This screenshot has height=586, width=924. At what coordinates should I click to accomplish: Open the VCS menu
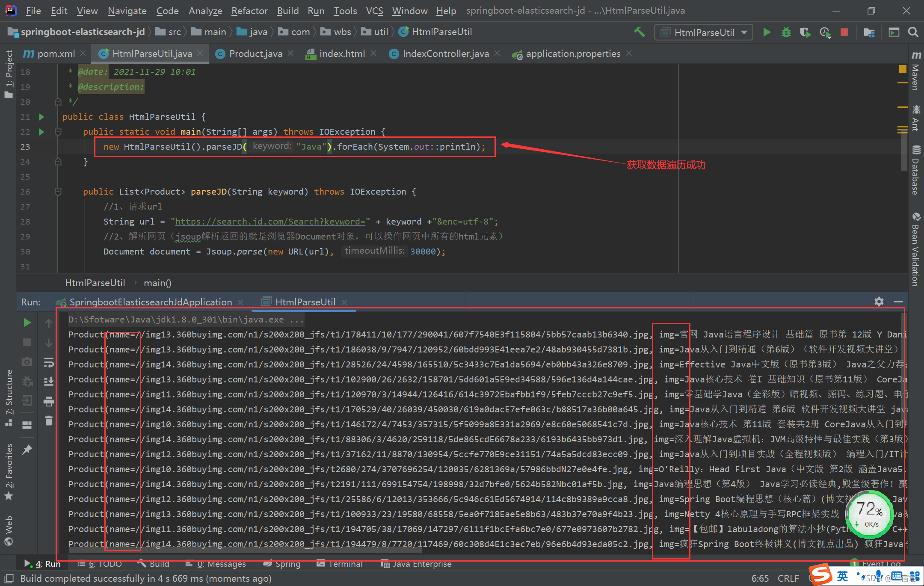374,11
